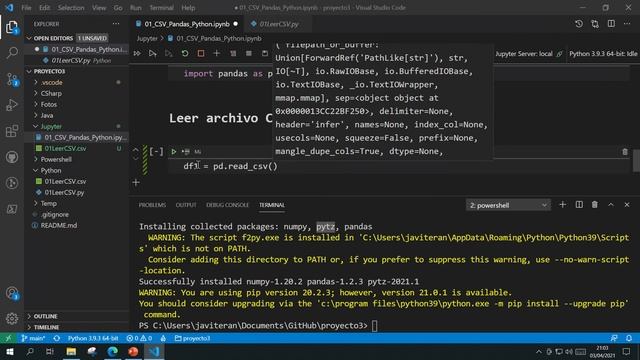640x360 pixels.
Task: Kill the active terminal
Action: (x=595, y=205)
